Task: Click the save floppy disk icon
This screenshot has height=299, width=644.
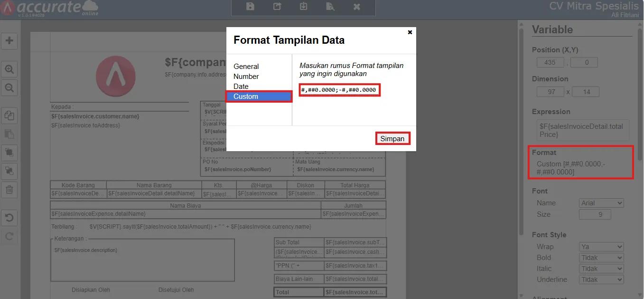Action: [x=250, y=7]
